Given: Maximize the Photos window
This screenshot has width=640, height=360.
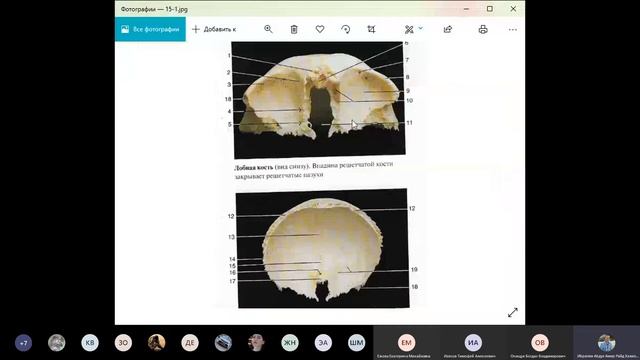Looking at the screenshot, I should point(490,9).
